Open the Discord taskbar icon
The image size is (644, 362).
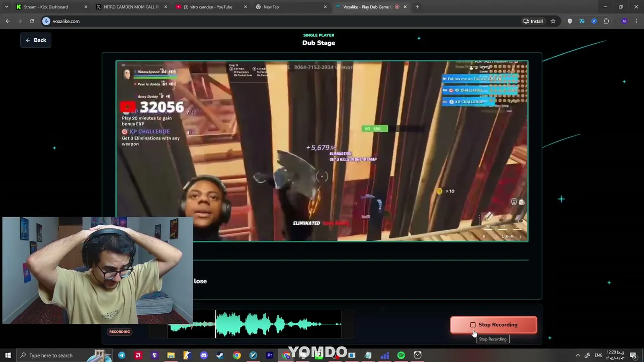coord(204,355)
